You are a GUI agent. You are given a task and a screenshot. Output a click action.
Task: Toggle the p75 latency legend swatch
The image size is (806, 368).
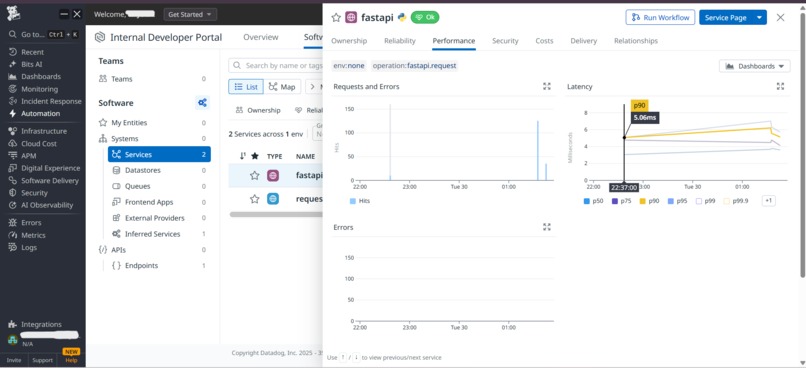click(x=614, y=201)
